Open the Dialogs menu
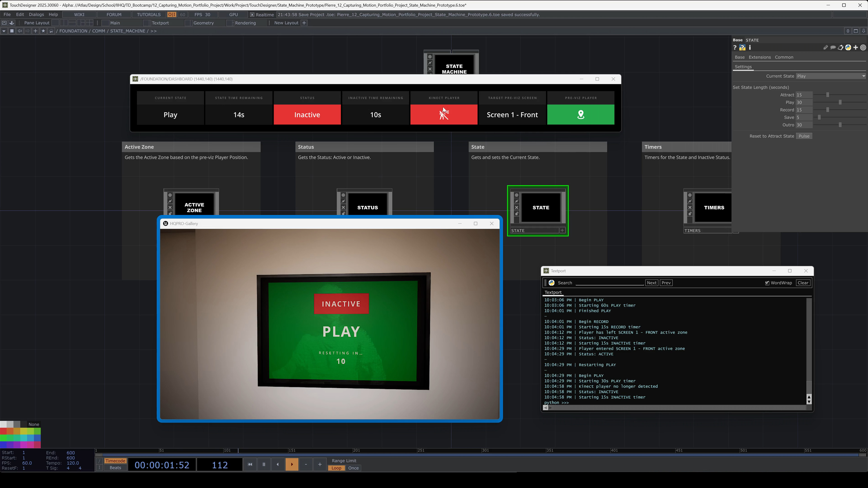 36,14
